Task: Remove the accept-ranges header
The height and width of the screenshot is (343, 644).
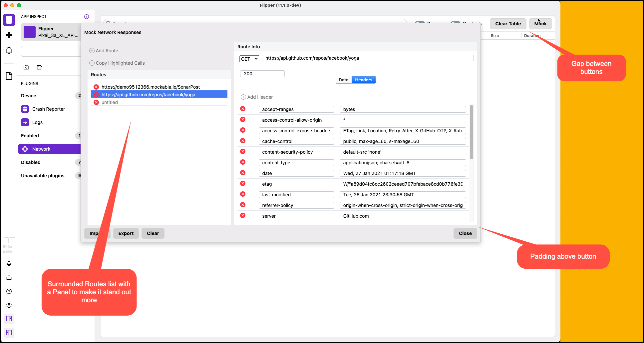Action: (243, 109)
